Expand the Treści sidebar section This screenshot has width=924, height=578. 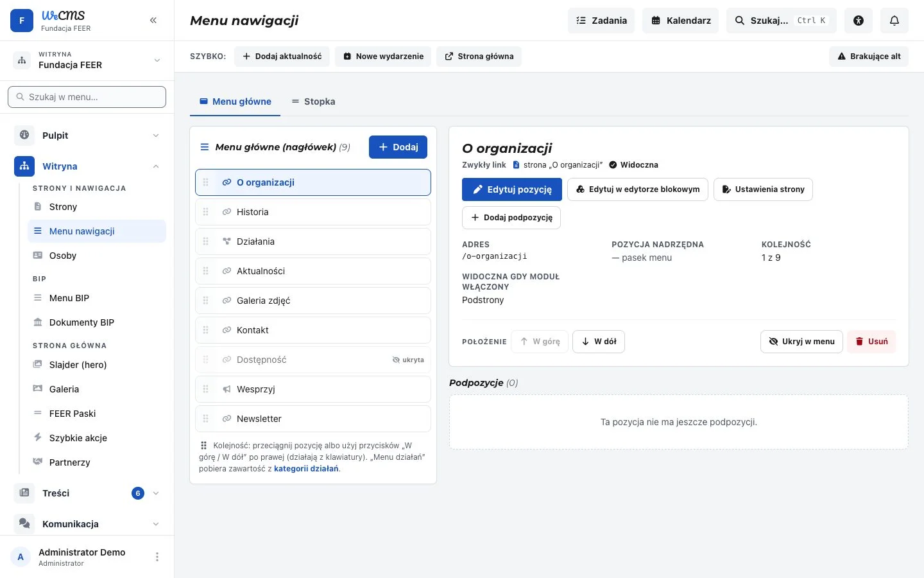click(87, 493)
